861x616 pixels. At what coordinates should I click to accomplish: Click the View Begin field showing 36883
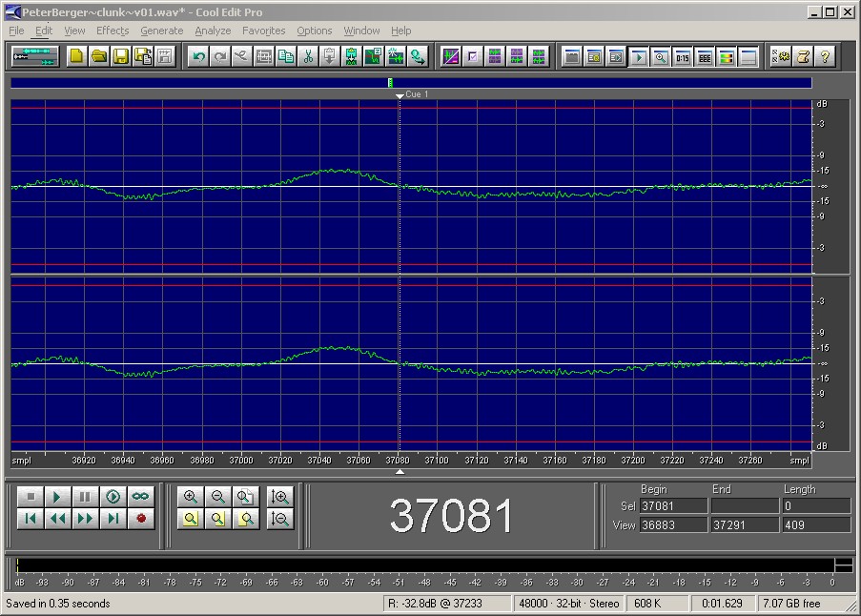pos(674,524)
